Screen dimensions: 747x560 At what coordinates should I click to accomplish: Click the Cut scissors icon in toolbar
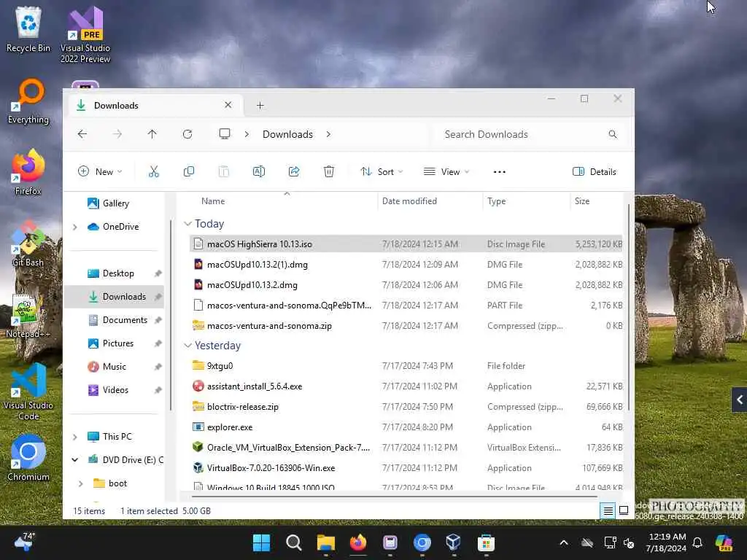point(153,171)
